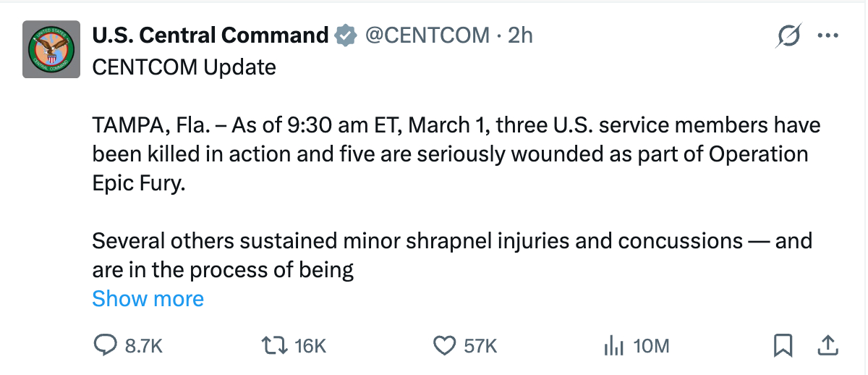The height and width of the screenshot is (375, 868).
Task: Open the U.S. Central Command display name
Action: tap(210, 35)
